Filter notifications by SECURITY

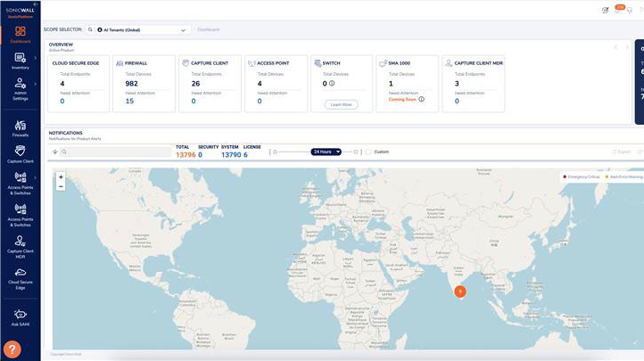pyautogui.click(x=208, y=147)
